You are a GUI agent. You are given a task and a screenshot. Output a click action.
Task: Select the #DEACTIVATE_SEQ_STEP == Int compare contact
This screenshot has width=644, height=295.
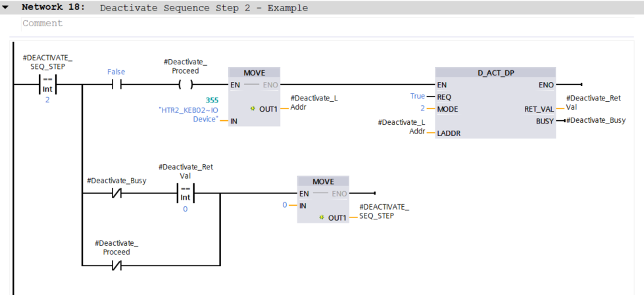click(x=47, y=85)
